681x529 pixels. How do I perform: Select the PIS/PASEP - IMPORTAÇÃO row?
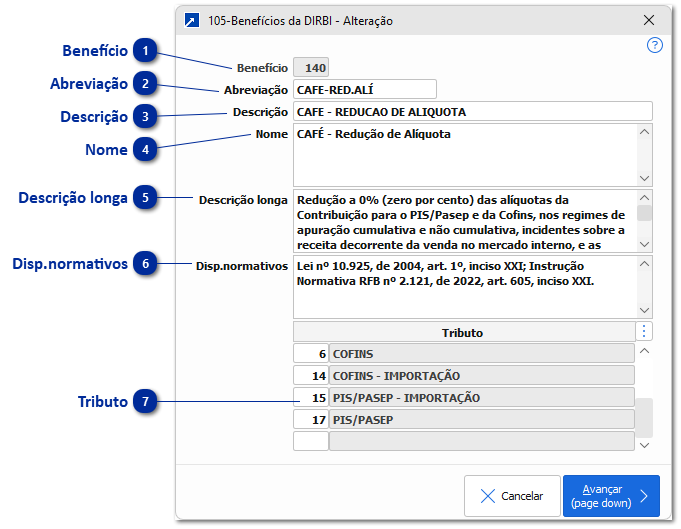(x=481, y=398)
